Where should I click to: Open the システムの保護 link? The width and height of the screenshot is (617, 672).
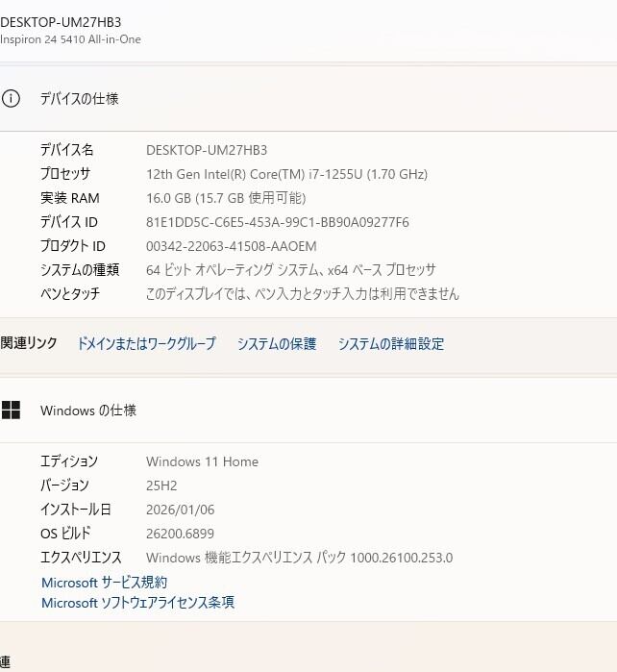277,343
